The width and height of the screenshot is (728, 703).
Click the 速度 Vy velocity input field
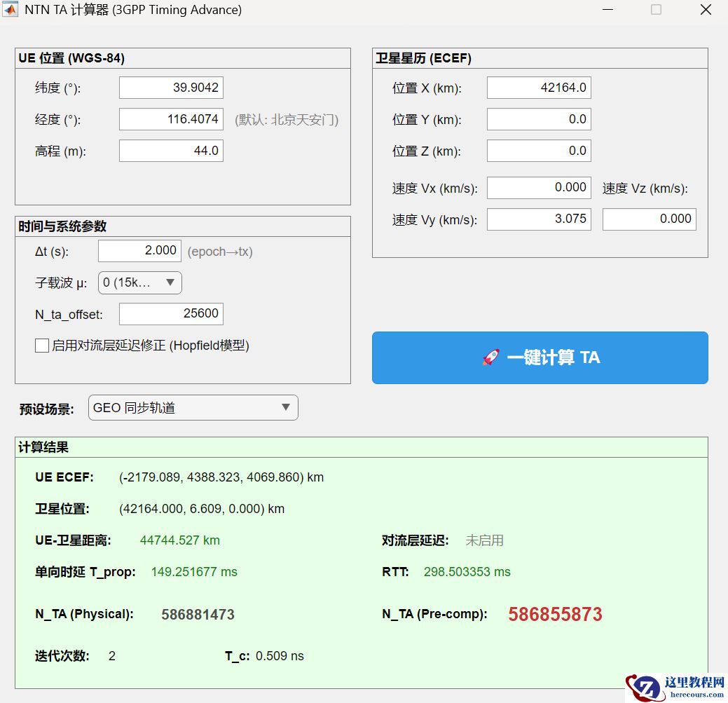(x=539, y=219)
